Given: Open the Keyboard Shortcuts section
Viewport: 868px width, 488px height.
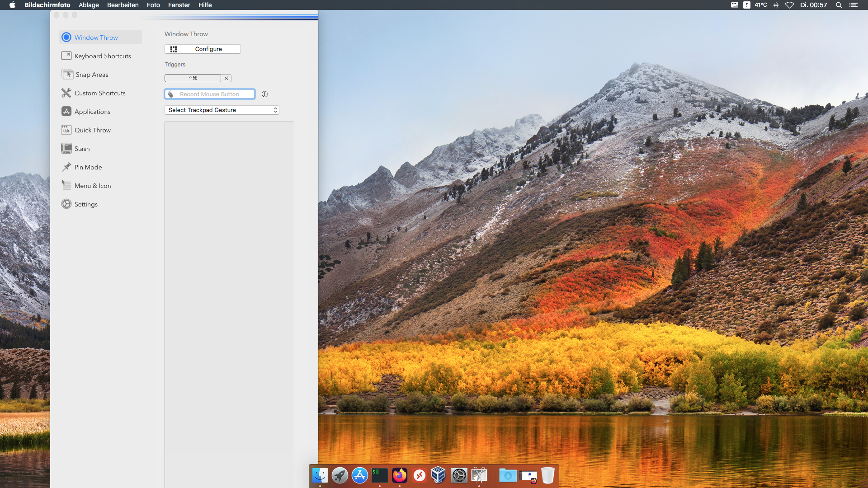Looking at the screenshot, I should click(x=102, y=56).
